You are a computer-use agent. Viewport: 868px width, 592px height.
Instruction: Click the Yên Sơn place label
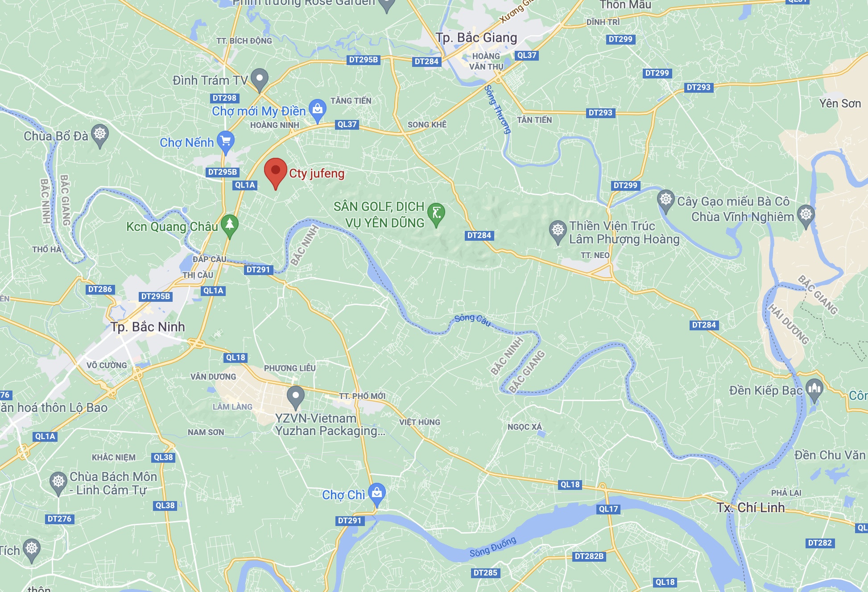(840, 103)
